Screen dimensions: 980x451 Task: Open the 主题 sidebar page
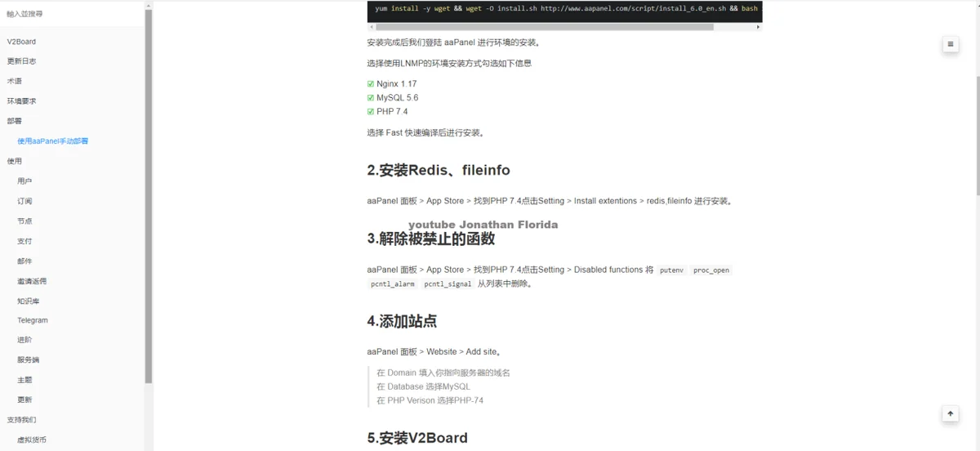(24, 380)
